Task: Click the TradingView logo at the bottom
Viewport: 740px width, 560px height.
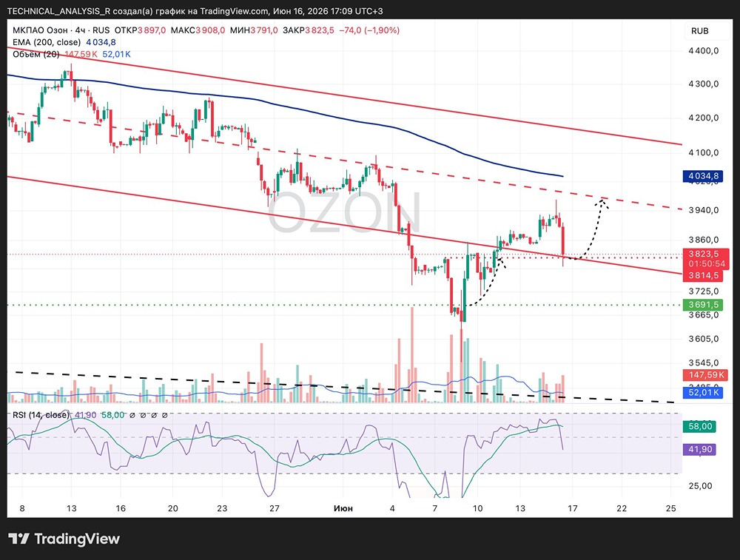Action: (x=64, y=539)
